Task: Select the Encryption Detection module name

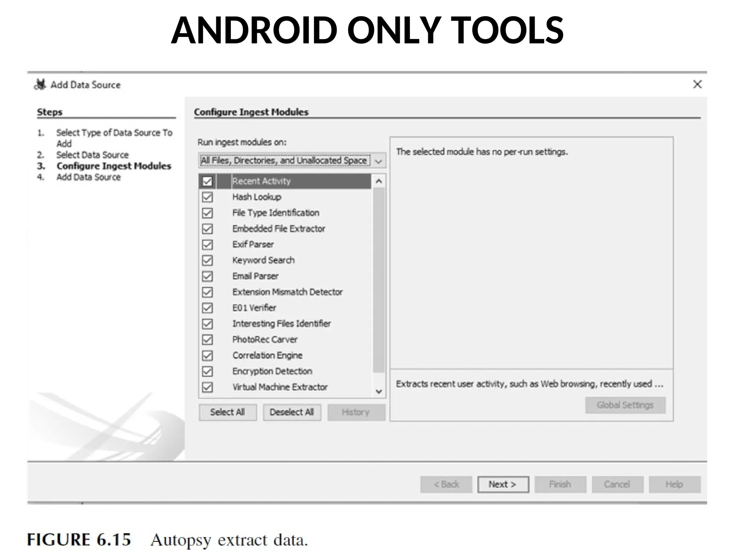Action: pos(272,372)
